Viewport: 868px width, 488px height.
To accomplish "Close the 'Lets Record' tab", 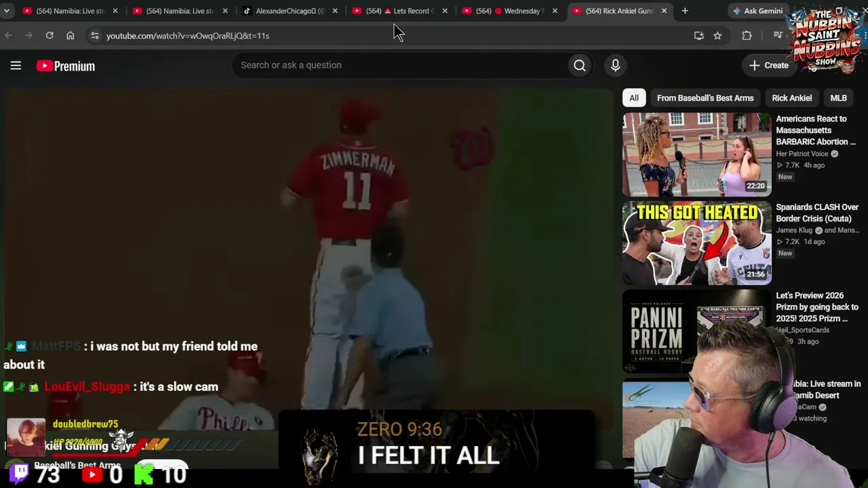I will 445,11.
